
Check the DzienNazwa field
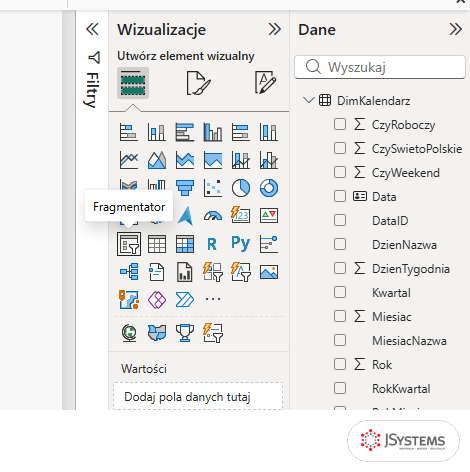click(340, 244)
